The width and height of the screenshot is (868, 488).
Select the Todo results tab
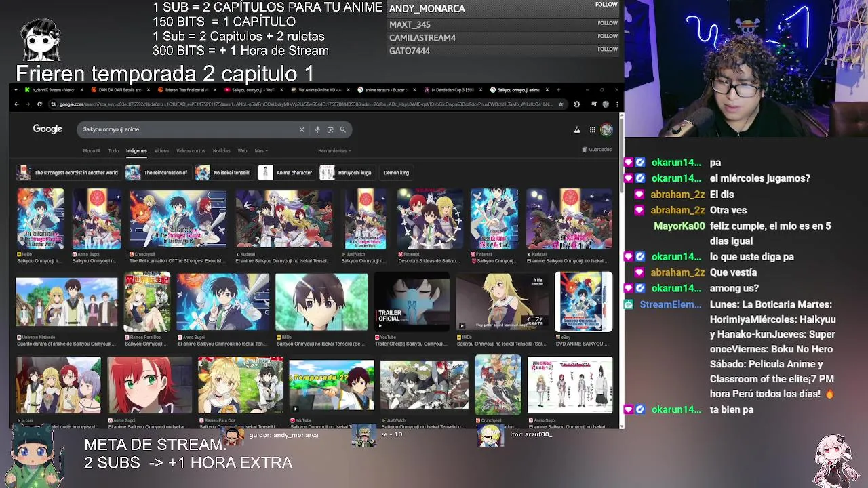click(x=113, y=151)
